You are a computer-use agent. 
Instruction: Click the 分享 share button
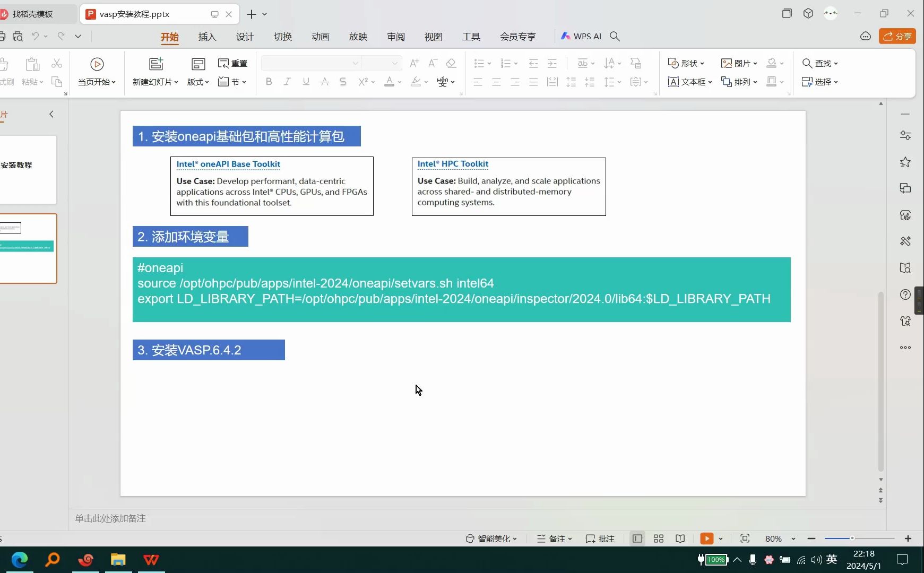(x=897, y=36)
